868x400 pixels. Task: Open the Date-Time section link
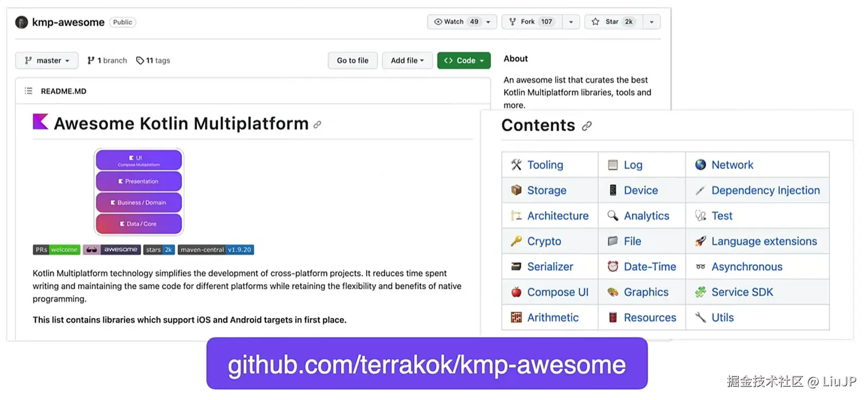[x=650, y=267]
